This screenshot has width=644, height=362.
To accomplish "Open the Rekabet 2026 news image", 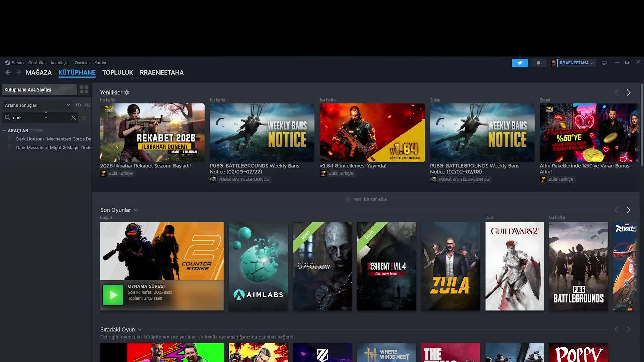I will coord(152,133).
